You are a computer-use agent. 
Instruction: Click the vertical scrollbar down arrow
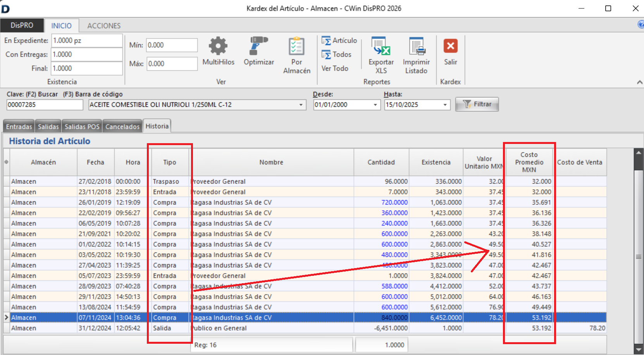tap(638, 350)
